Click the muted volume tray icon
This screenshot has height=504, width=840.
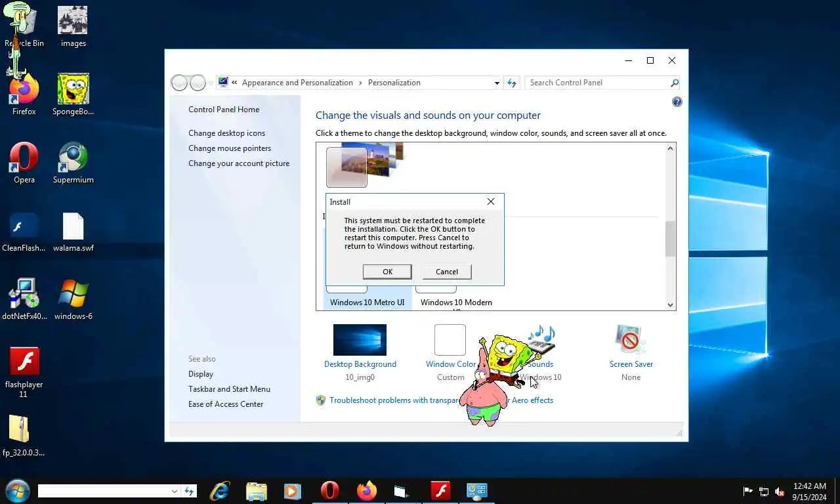[780, 492]
